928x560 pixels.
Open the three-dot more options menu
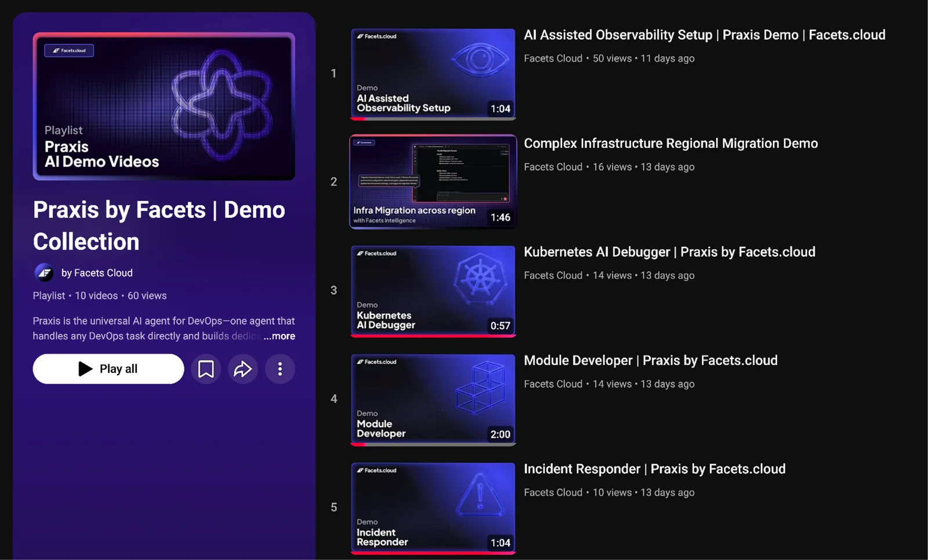(280, 369)
